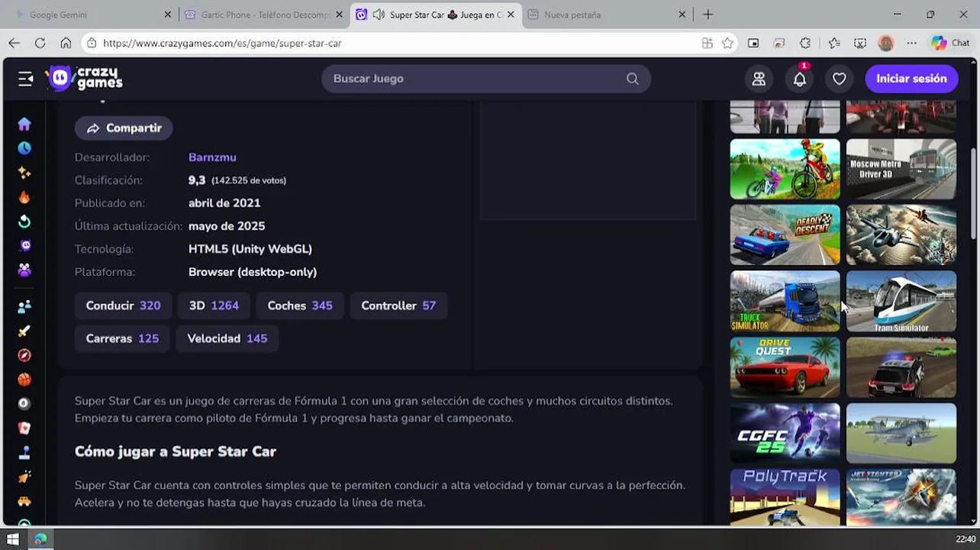980x550 pixels.
Task: Click the Compartir share button
Action: 124,128
